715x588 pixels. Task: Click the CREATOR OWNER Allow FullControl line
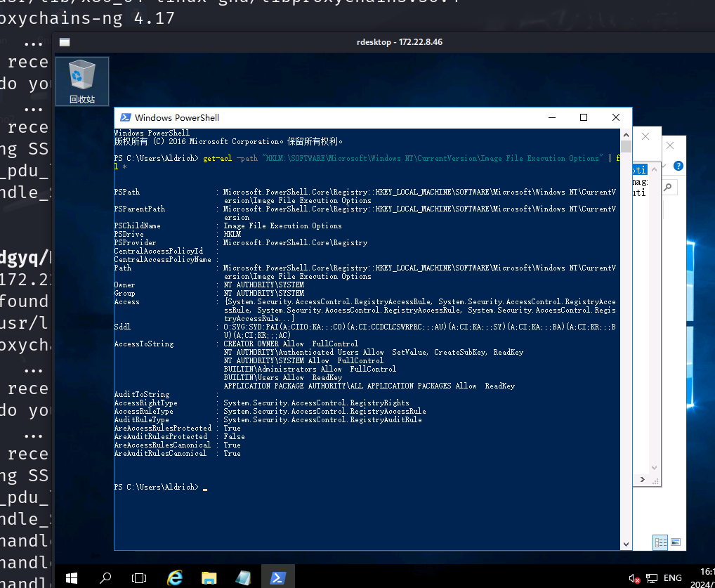pos(291,344)
